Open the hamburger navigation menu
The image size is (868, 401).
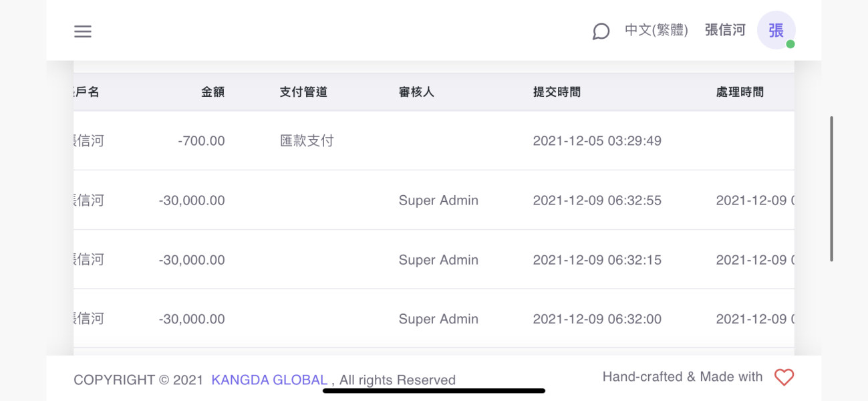point(83,31)
